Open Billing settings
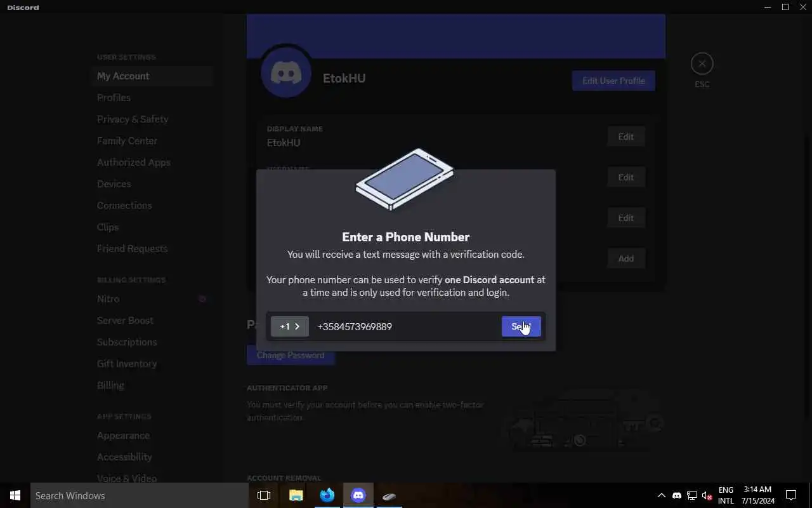The image size is (812, 508). 152,385
